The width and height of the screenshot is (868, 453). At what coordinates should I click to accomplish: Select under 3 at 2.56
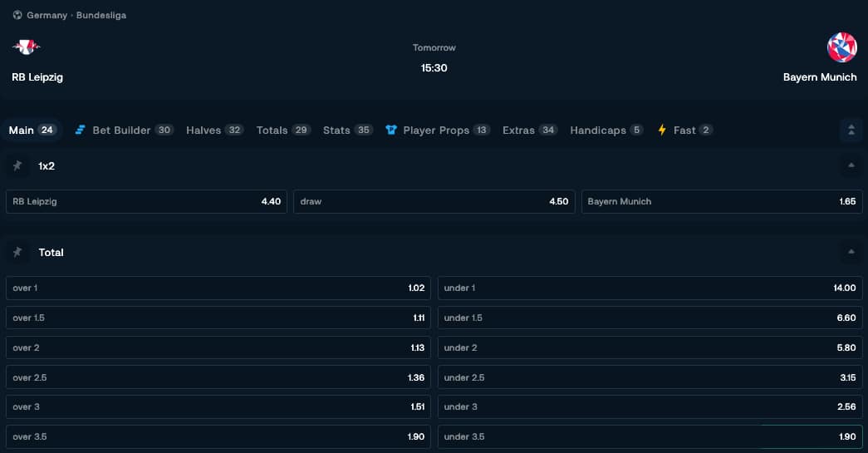point(650,406)
